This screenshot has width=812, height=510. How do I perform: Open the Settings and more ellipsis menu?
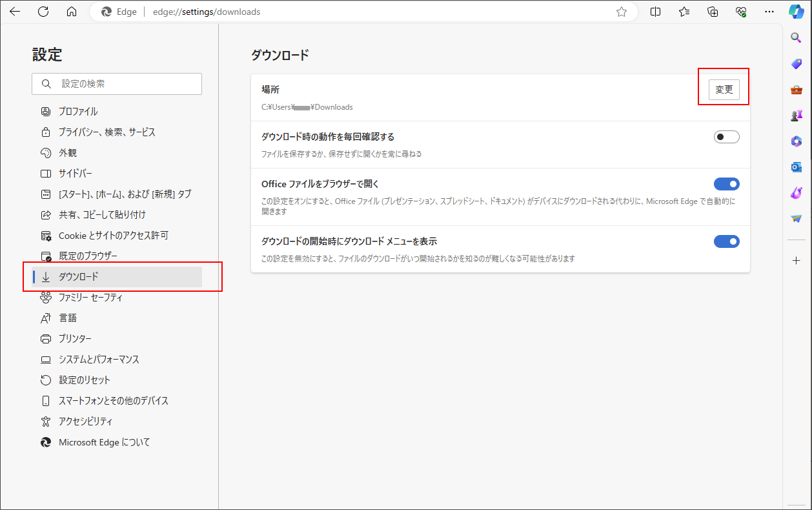point(769,11)
